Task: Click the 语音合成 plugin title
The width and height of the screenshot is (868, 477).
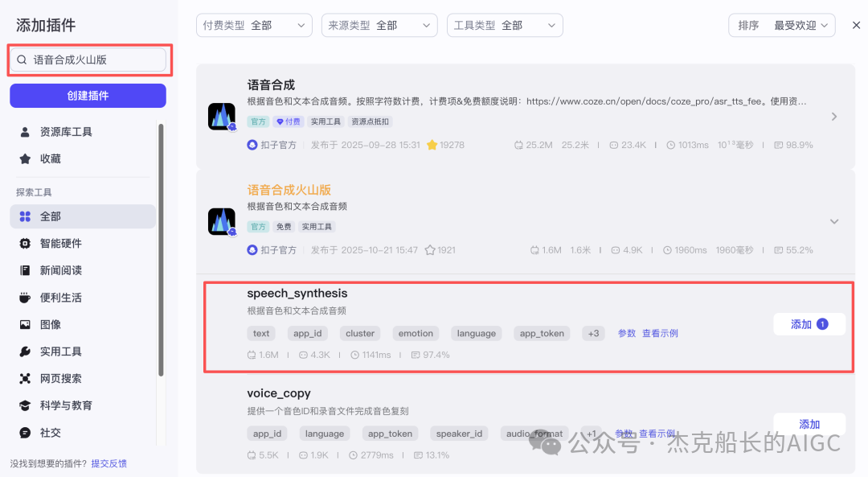Action: (271, 84)
